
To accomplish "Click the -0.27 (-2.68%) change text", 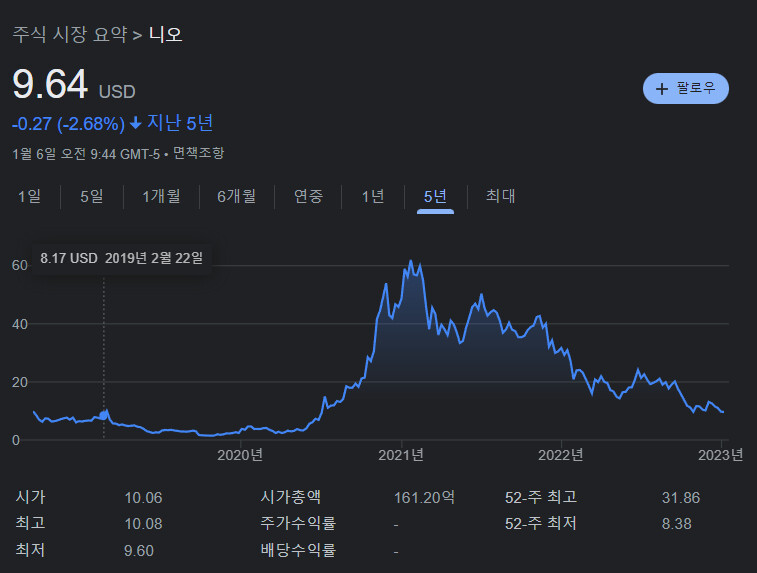I will [x=69, y=124].
